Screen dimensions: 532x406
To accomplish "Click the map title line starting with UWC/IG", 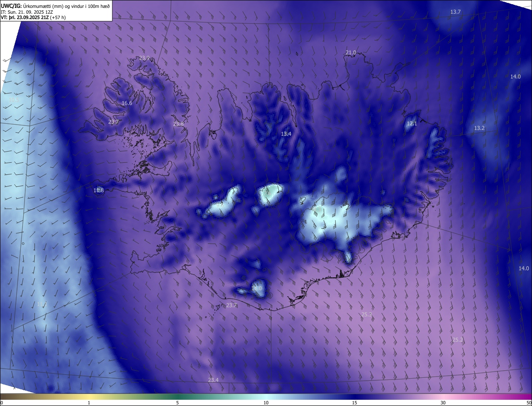I will [x=55, y=6].
